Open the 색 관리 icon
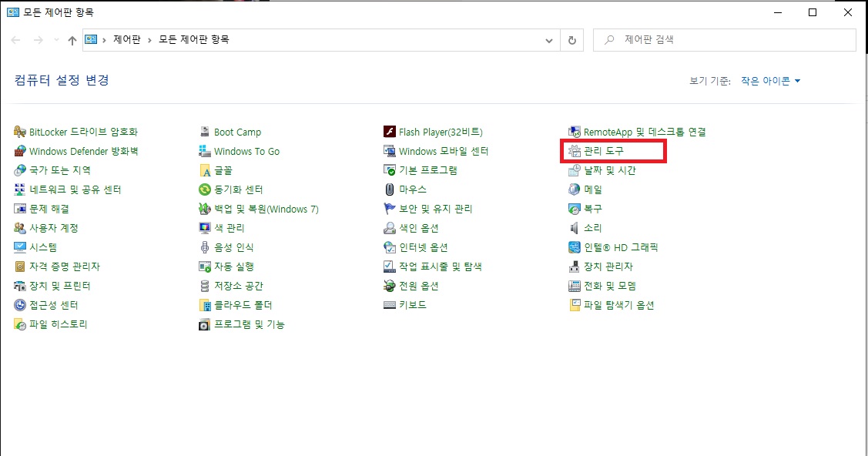This screenshot has width=868, height=456. coord(205,228)
